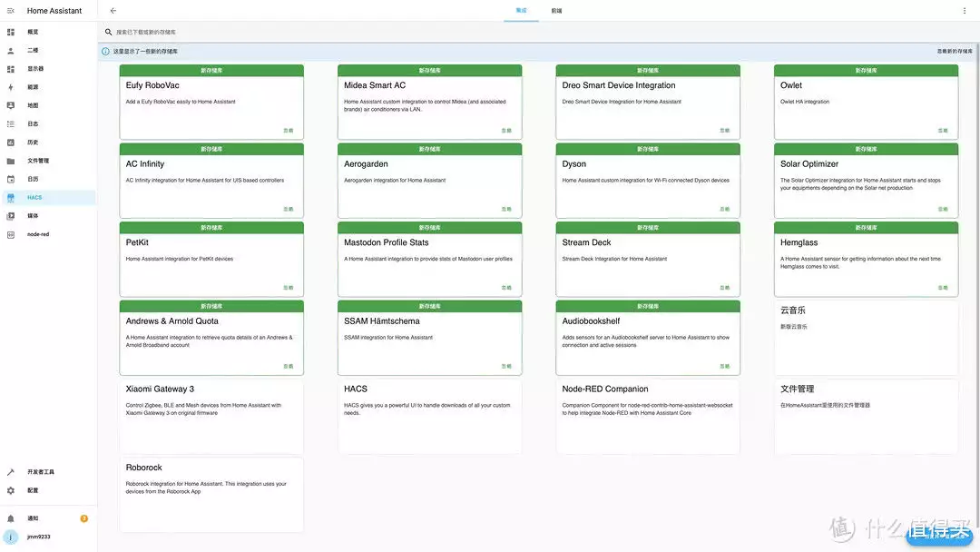Click the search magnifier icon
This screenshot has height=552, width=980.
[x=108, y=32]
